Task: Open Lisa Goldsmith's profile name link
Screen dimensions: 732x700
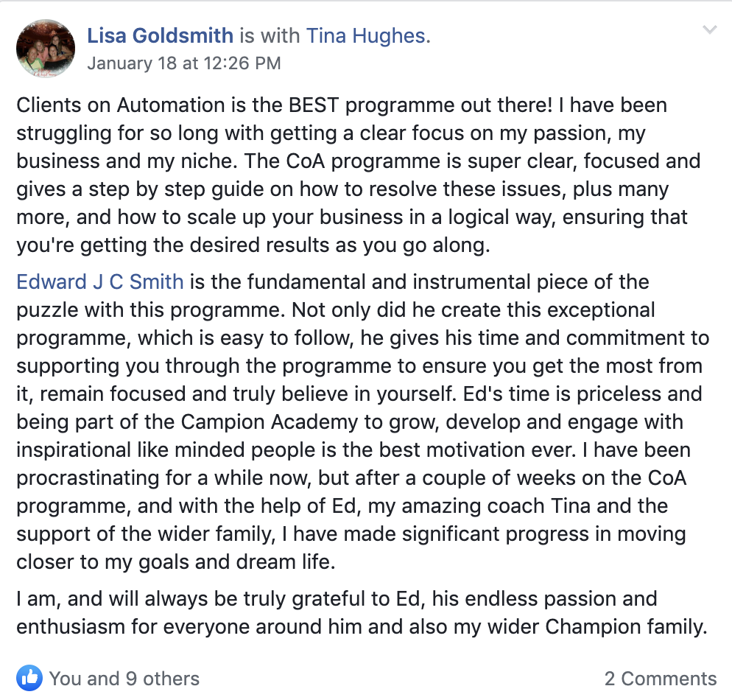Action: click(x=160, y=35)
